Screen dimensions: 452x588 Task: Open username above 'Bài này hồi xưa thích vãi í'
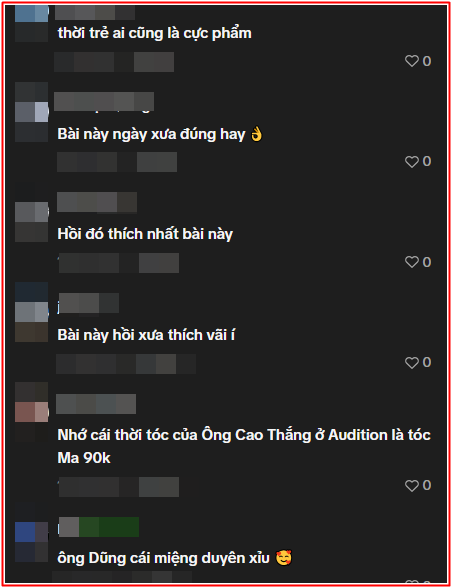point(89,303)
